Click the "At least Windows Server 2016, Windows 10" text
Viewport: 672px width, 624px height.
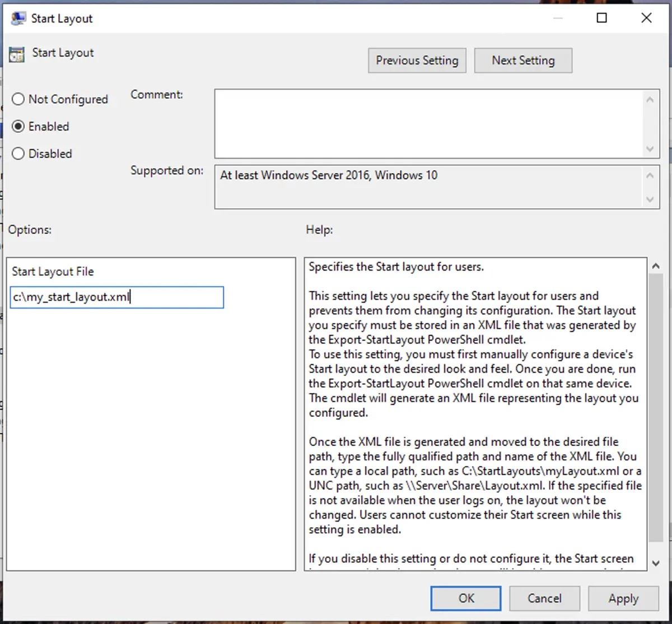(329, 175)
